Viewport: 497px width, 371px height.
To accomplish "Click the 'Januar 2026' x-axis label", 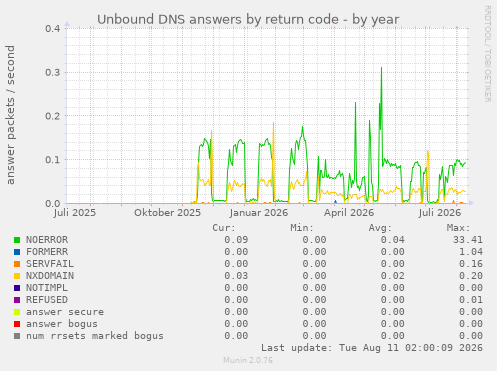I will click(x=259, y=213).
